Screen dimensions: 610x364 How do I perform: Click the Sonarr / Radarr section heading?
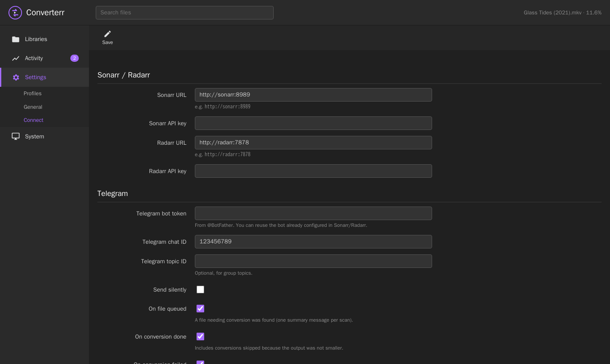[x=124, y=75]
